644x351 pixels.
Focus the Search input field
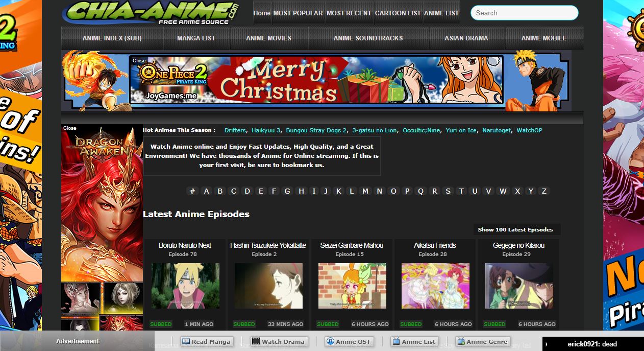524,13
